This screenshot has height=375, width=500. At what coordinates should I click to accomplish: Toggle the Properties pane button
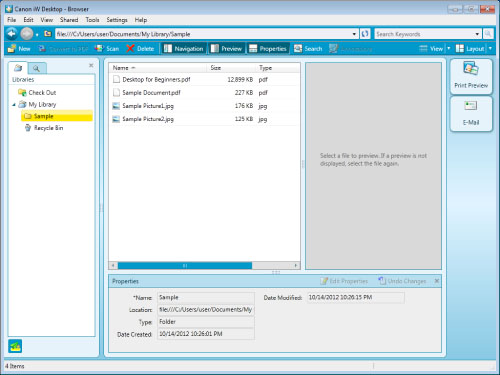[268, 49]
